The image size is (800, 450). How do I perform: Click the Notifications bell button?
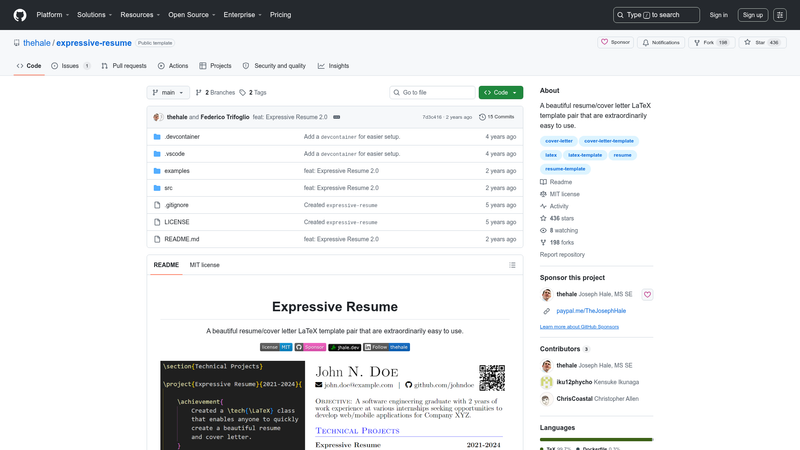pos(661,42)
